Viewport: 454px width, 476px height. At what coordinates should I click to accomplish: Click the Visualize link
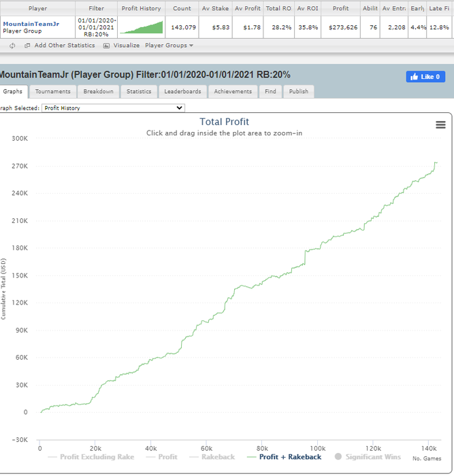(x=127, y=46)
